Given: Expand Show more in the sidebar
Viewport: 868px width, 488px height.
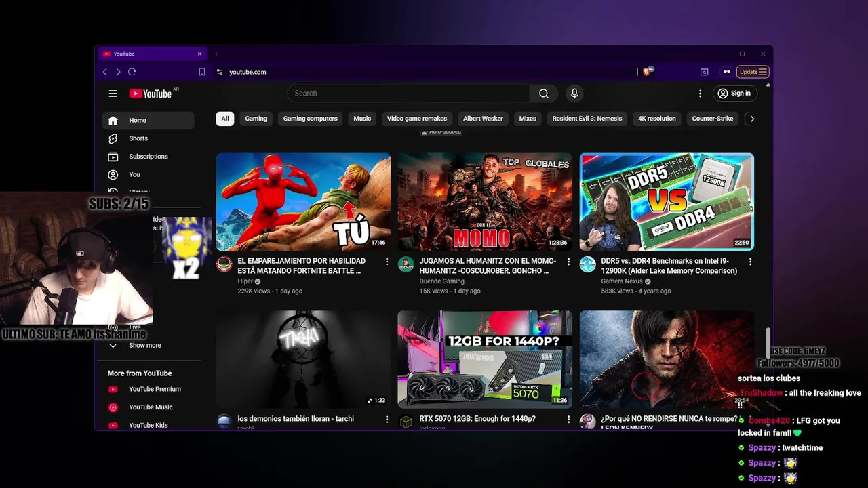Looking at the screenshot, I should [148, 346].
